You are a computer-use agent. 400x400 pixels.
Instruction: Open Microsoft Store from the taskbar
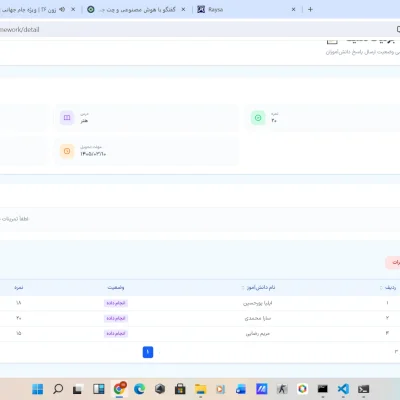click(180, 389)
